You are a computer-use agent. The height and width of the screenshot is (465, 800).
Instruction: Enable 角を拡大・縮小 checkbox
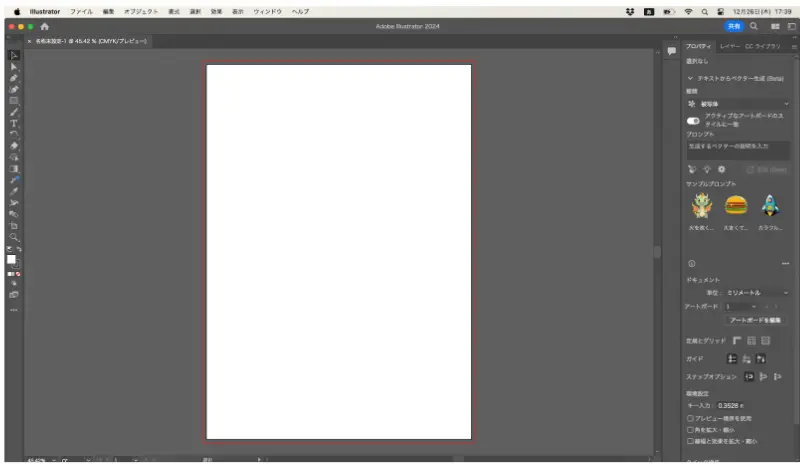click(690, 430)
